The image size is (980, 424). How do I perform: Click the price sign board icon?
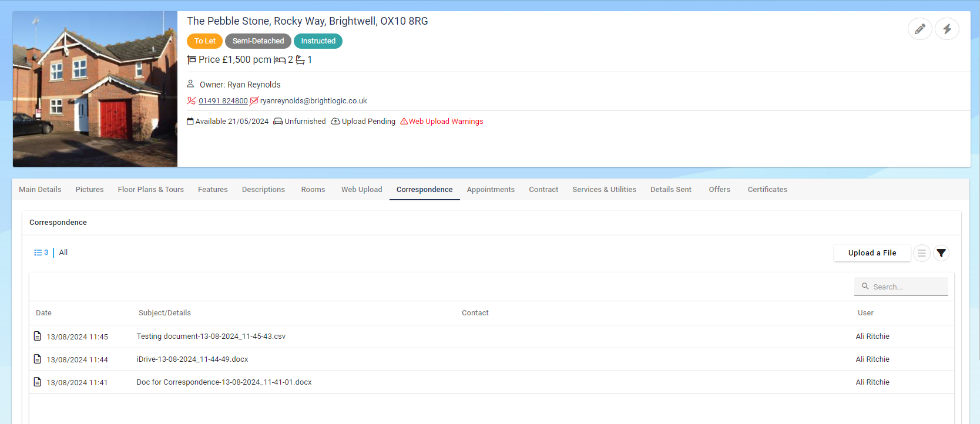tap(192, 60)
